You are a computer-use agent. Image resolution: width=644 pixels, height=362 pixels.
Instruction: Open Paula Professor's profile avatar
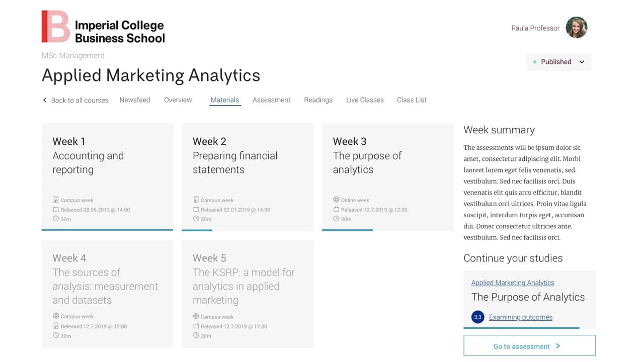click(577, 28)
